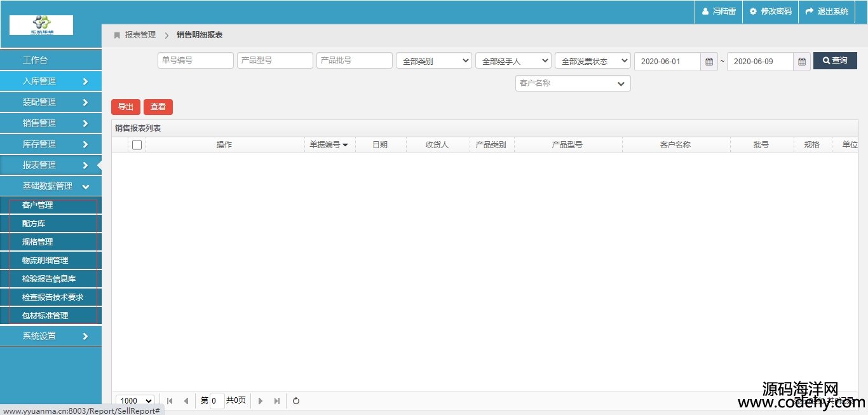868x415 pixels.
Task: Click the user profile icon beside 冯陆雷
Action: pyautogui.click(x=705, y=11)
